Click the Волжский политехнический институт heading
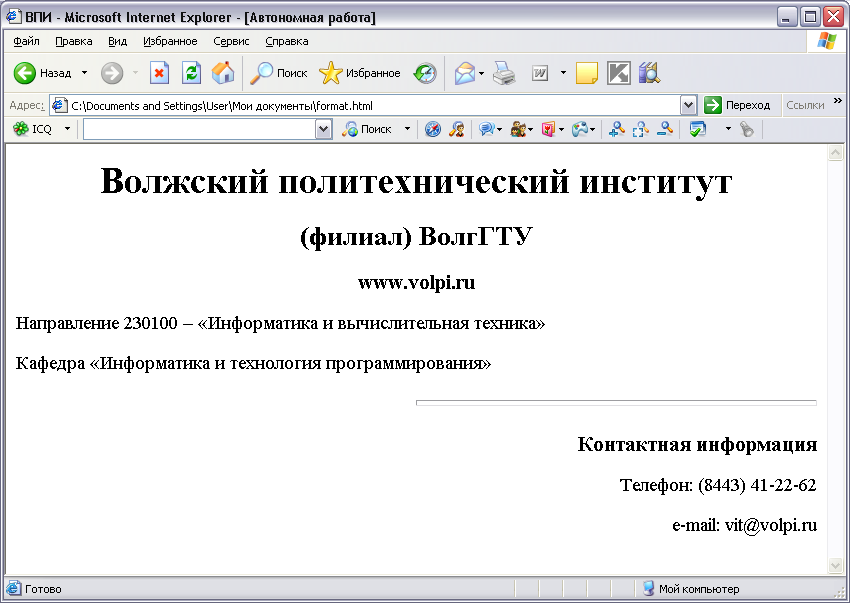 pos(416,181)
